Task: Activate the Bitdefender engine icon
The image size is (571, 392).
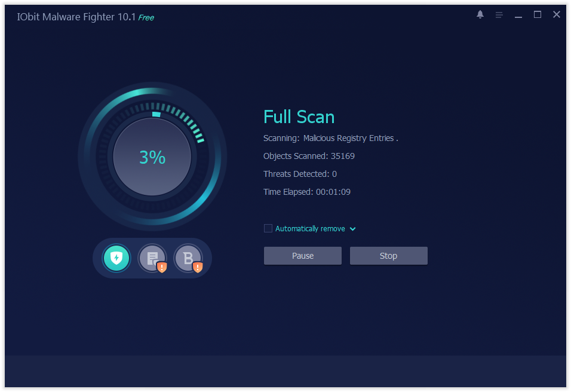Action: (189, 258)
